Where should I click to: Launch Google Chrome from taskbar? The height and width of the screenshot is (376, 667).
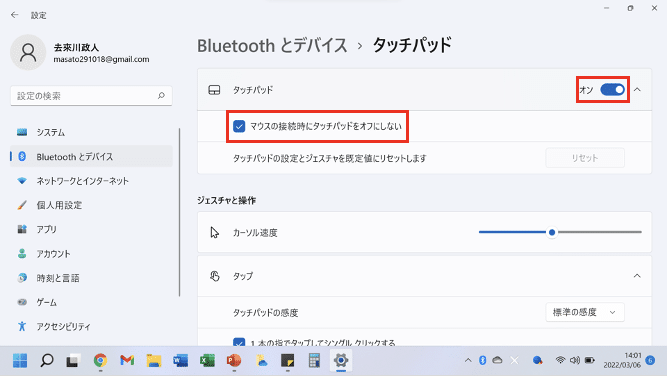(x=100, y=361)
